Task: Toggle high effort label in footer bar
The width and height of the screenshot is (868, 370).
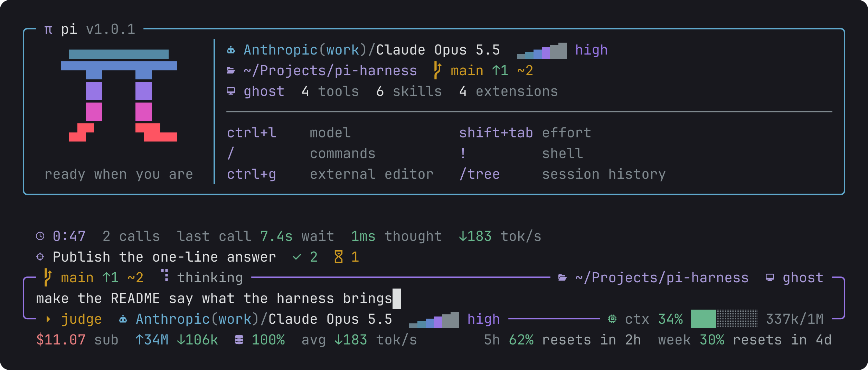Action: click(483, 320)
